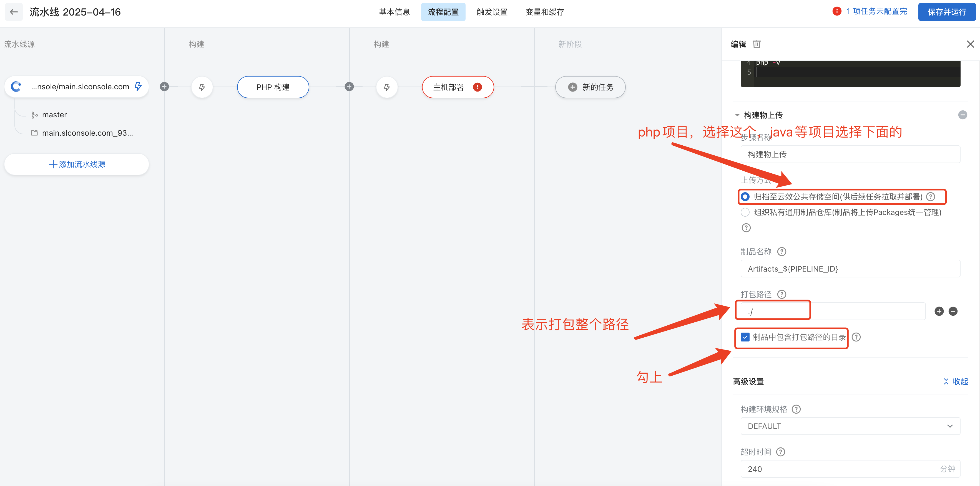Screen dimensions: 980x486
Task: Collapse 高级设置 via 收起 link
Action: 955,381
